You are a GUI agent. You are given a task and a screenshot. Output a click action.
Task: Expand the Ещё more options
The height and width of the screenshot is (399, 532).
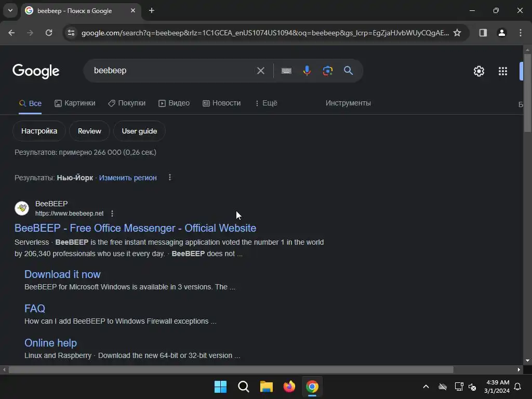(266, 103)
